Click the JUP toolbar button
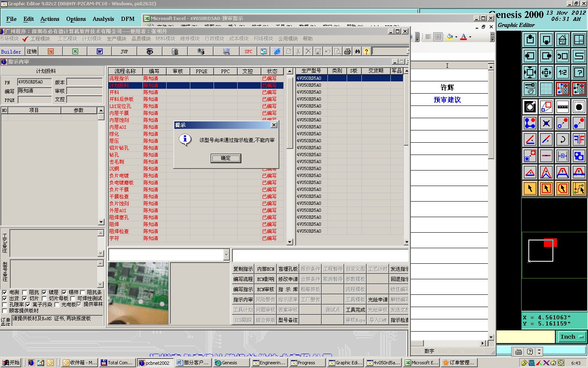 pos(125,52)
